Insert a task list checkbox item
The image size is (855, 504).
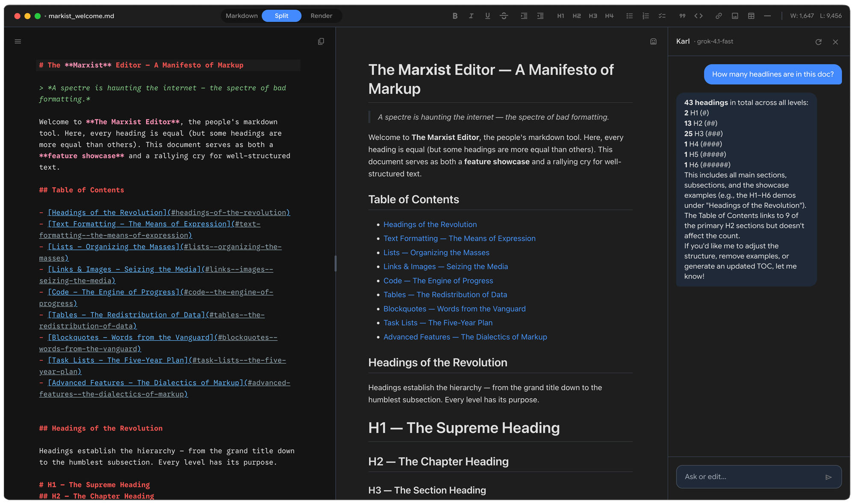pyautogui.click(x=662, y=16)
